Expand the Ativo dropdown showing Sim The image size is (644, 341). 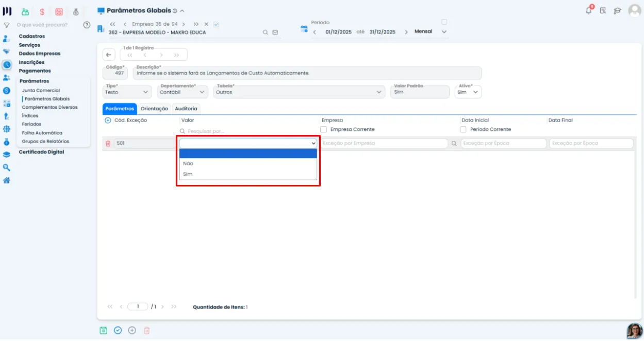469,92
